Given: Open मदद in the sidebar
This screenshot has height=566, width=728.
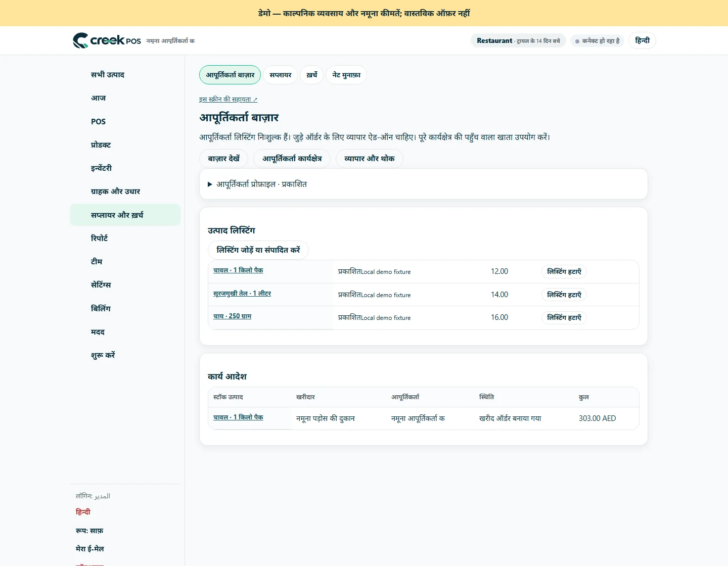Looking at the screenshot, I should (125, 332).
